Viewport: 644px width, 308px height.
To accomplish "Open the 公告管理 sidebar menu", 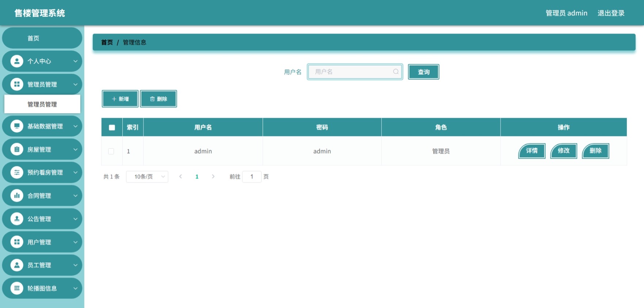I will [x=42, y=219].
